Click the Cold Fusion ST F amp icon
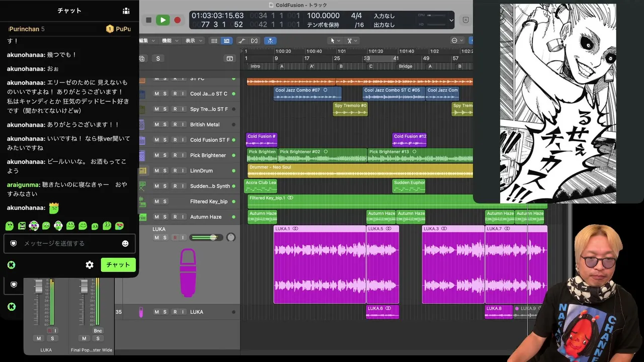The image size is (644, 362). [142, 140]
